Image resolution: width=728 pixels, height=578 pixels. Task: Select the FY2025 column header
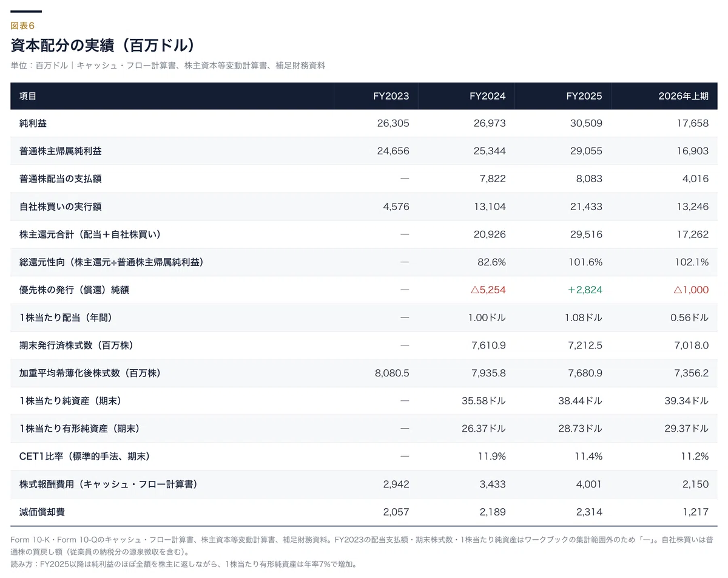click(584, 96)
